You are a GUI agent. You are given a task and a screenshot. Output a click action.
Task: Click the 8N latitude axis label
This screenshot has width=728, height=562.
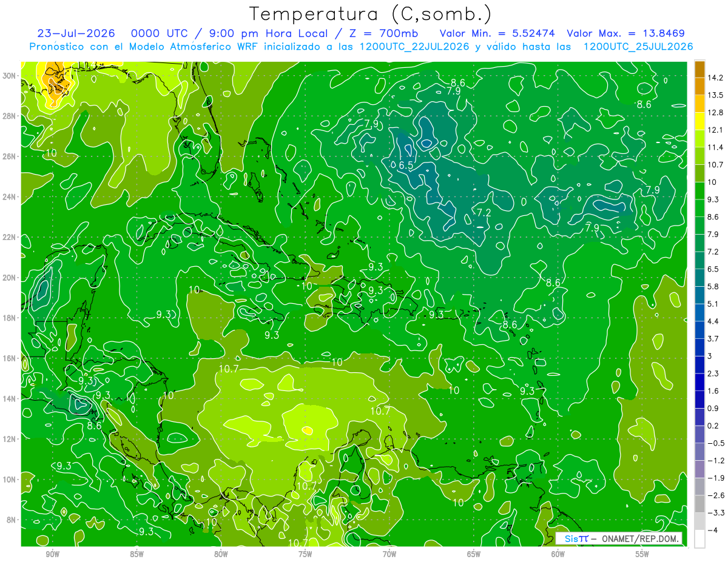tap(12, 520)
